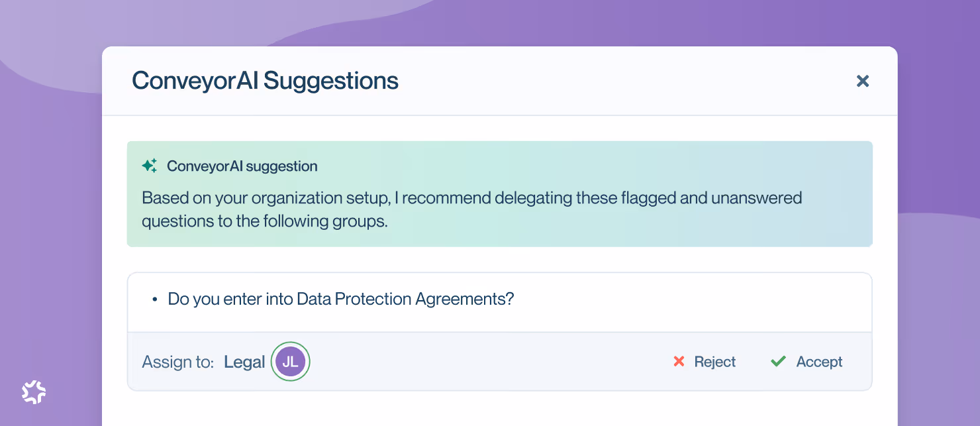Click the 'ConveyorAI suggestion' heading text
The width and height of the screenshot is (980, 426).
(242, 166)
